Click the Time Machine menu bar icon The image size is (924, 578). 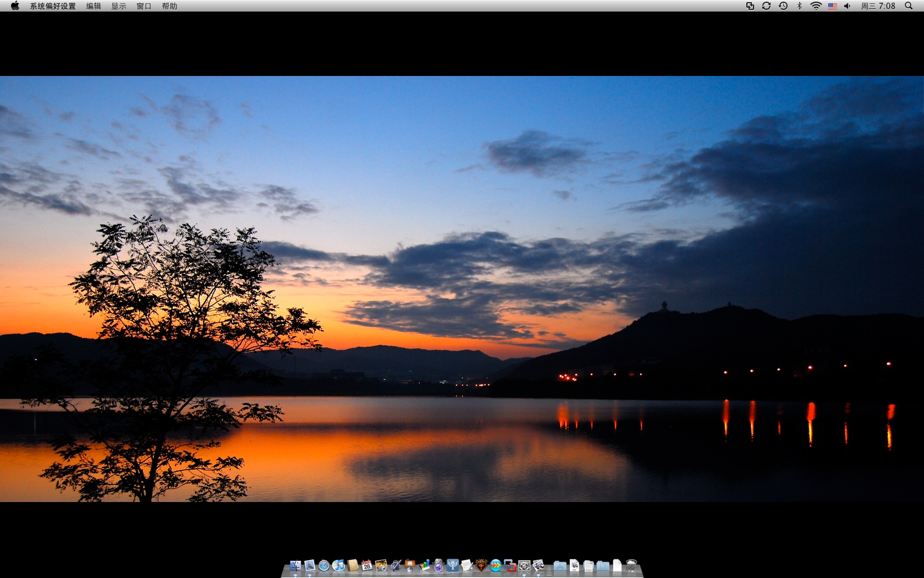(783, 6)
